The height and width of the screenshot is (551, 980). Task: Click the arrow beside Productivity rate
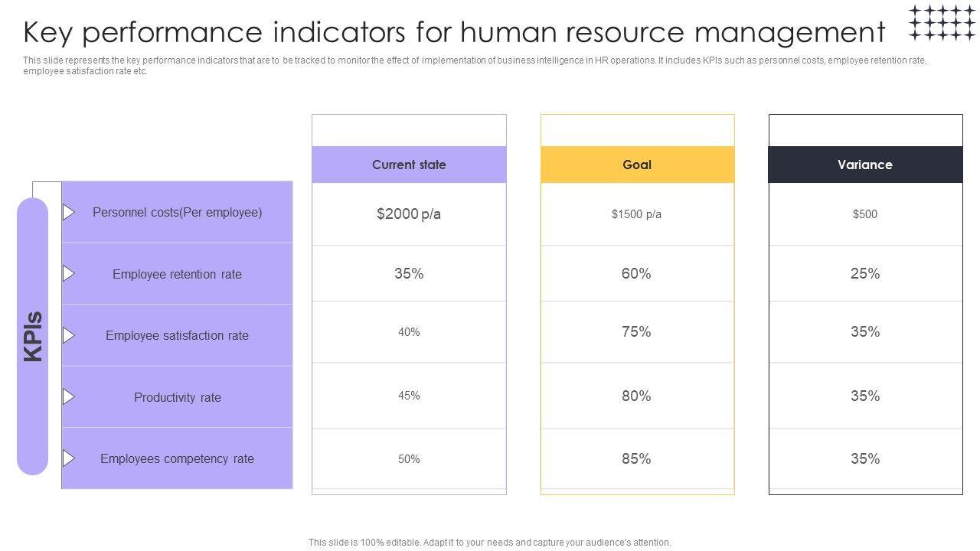[68, 396]
